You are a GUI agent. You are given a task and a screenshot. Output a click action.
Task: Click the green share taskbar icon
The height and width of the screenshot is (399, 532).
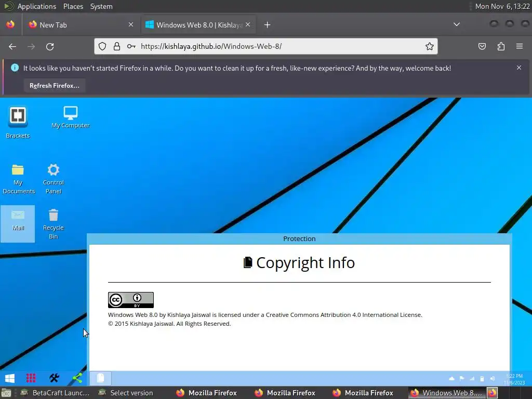77,378
